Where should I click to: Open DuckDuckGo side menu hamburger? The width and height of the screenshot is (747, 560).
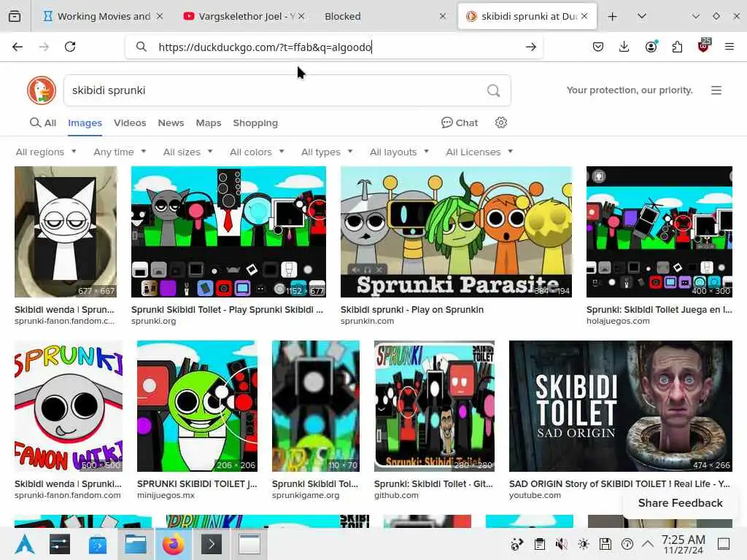(x=716, y=90)
